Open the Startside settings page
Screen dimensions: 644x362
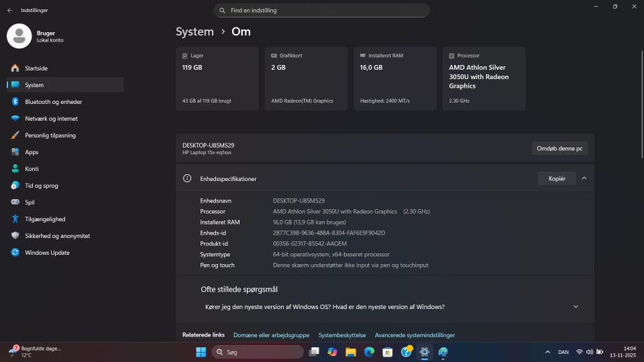tap(36, 68)
